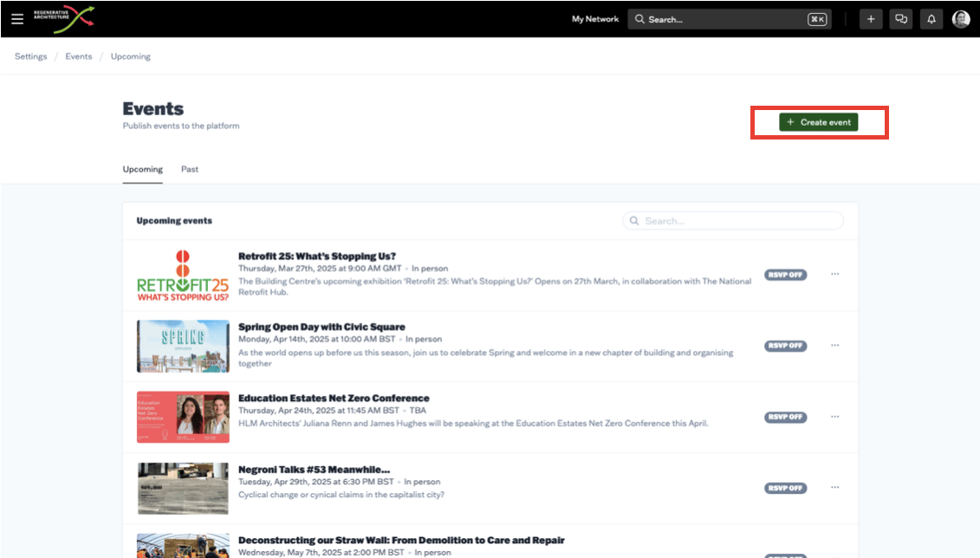Toggle RSVP OFF badge for Retrofit 25
This screenshot has width=980, height=558.
785,275
